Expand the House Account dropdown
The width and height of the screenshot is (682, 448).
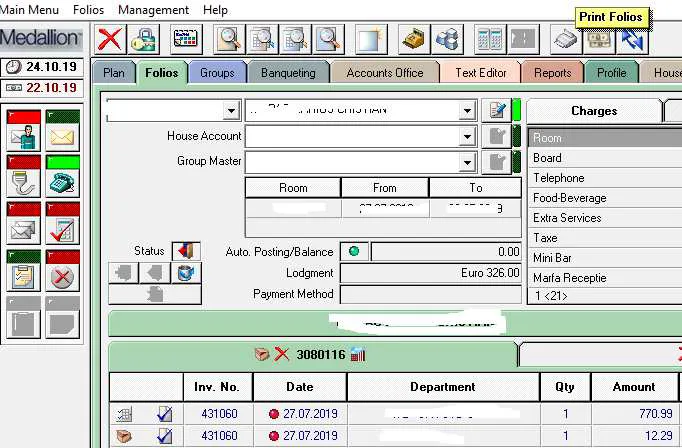click(x=467, y=137)
